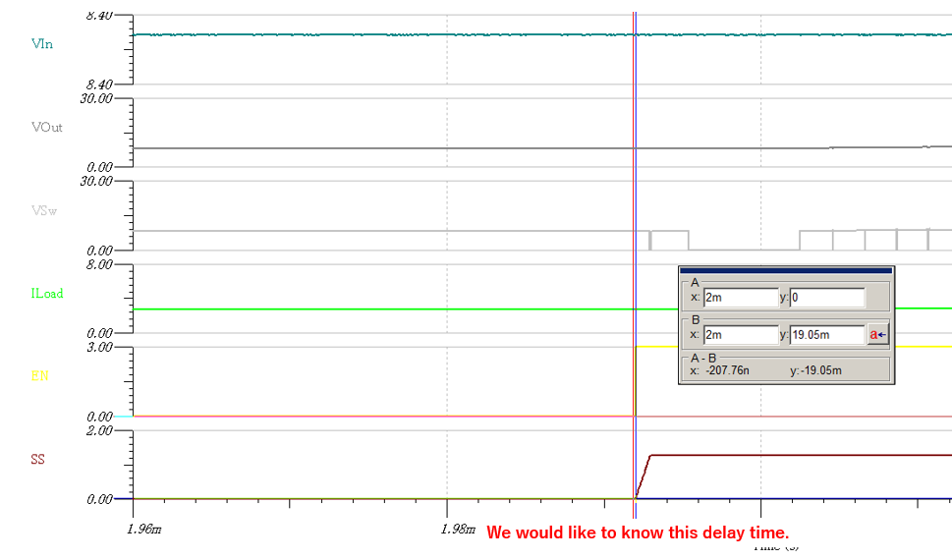Click the red 'a' arrow button
The height and width of the screenshot is (560, 952).
(x=878, y=335)
